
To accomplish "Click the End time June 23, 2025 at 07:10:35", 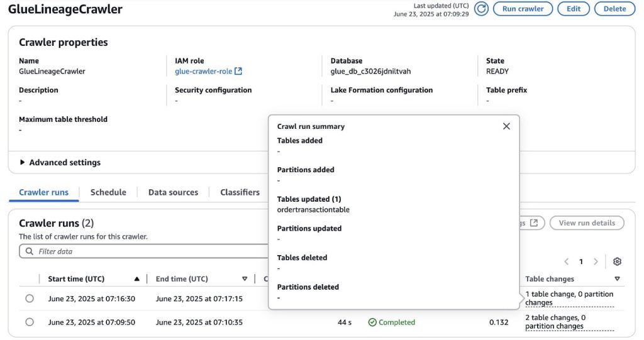I will click(199, 322).
